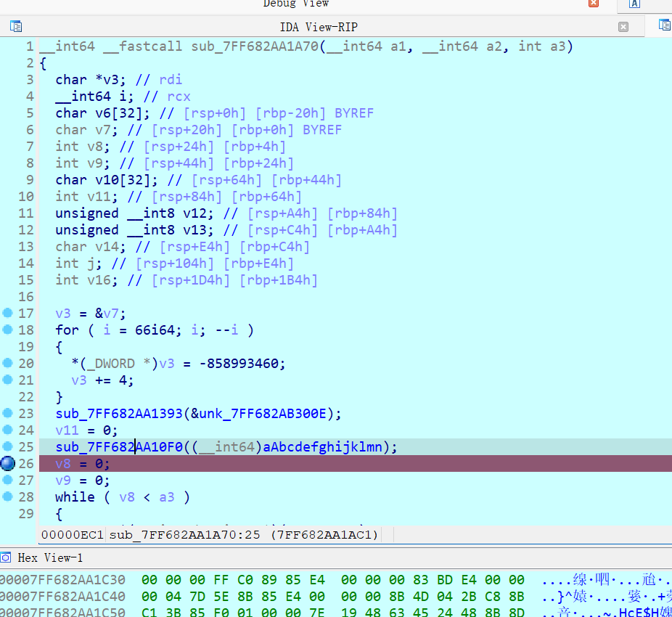The image size is (672, 617).
Task: Select the IDA View-RIP tab title
Action: click(319, 27)
